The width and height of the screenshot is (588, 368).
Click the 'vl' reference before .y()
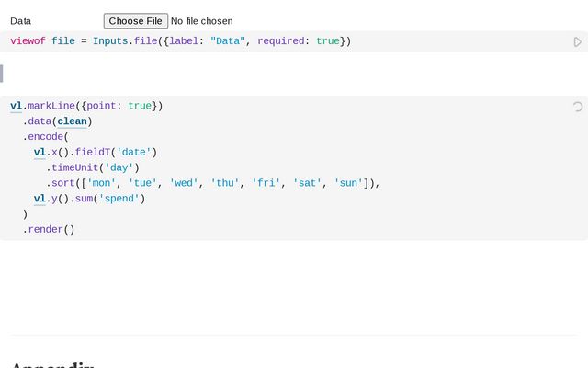point(40,198)
